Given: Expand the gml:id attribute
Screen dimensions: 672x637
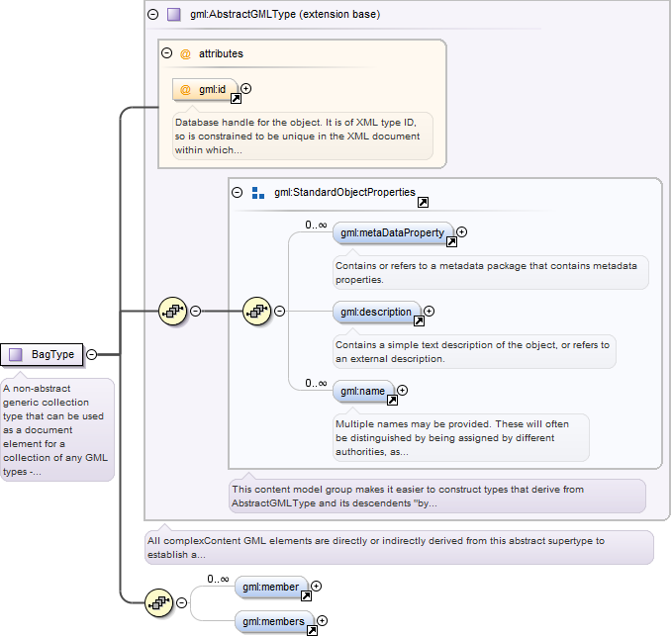Looking at the screenshot, I should pyautogui.click(x=246, y=89).
